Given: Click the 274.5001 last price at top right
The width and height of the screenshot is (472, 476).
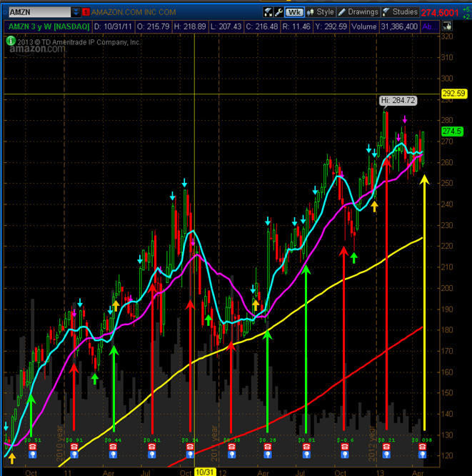Looking at the screenshot, I should (x=440, y=12).
